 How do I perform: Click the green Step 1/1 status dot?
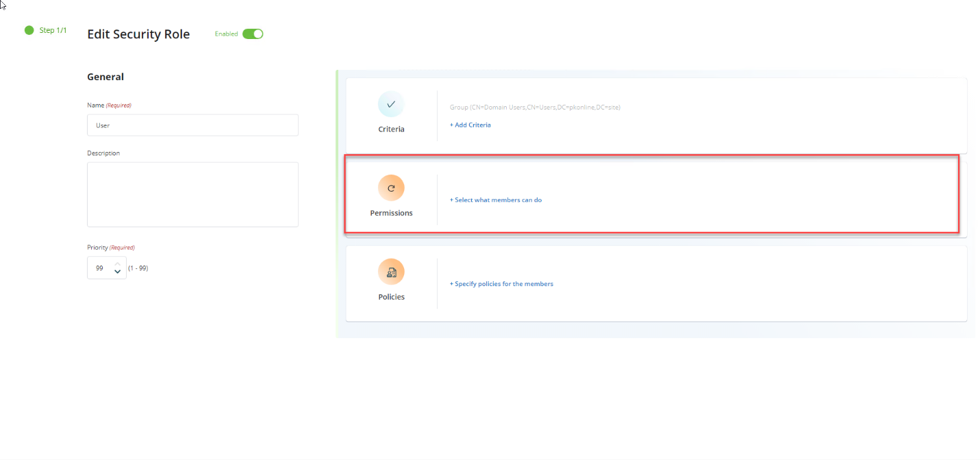pyautogui.click(x=29, y=30)
